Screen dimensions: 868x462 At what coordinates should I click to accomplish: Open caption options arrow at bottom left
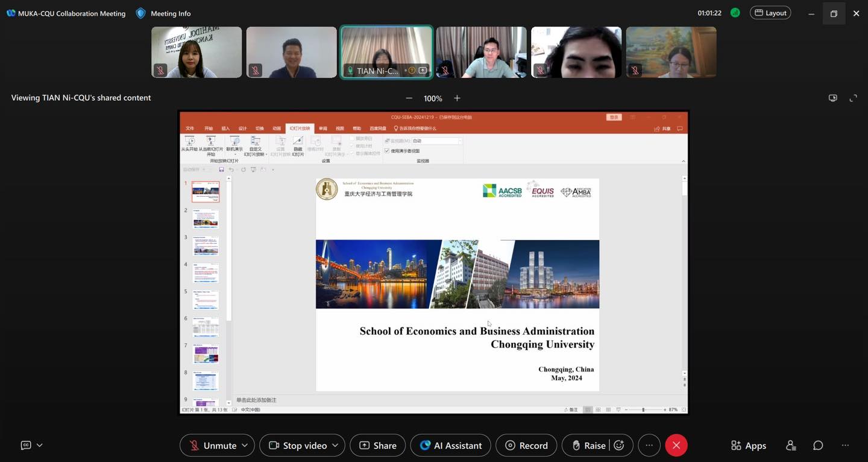tap(40, 445)
